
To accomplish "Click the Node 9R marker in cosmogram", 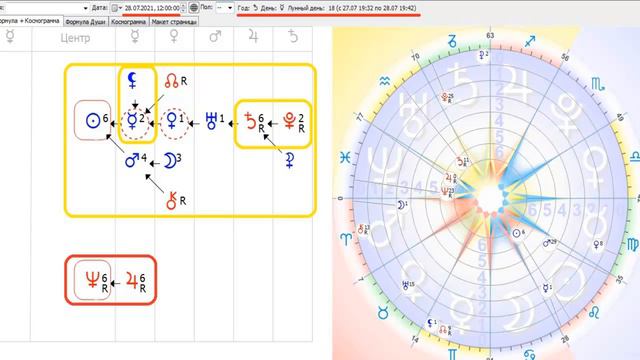I will click(445, 330).
